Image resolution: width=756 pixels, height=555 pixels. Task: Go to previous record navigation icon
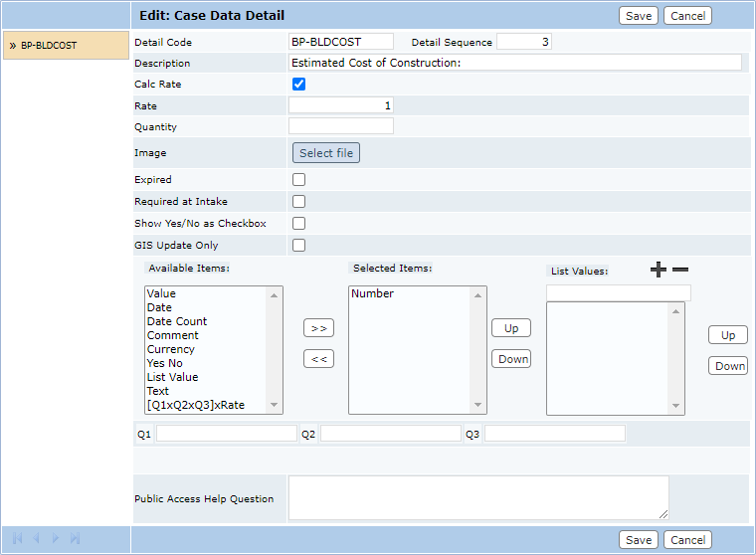(x=36, y=538)
